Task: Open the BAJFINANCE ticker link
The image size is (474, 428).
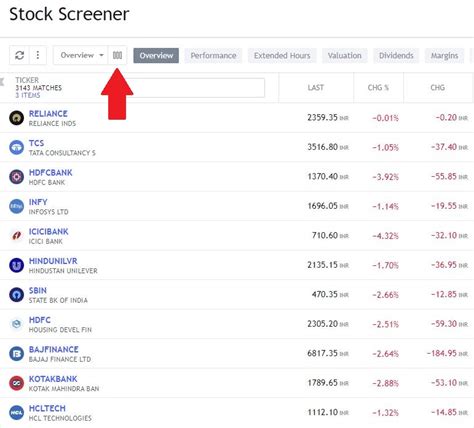Action: (x=54, y=349)
